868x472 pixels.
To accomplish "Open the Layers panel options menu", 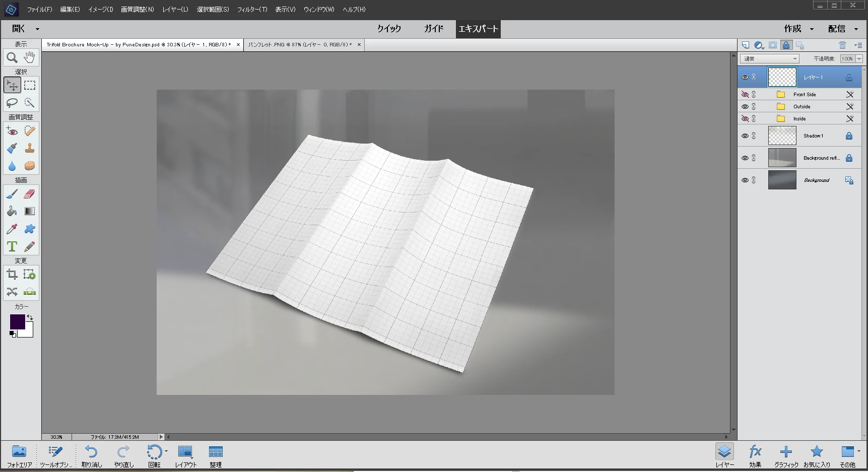I will tap(858, 45).
